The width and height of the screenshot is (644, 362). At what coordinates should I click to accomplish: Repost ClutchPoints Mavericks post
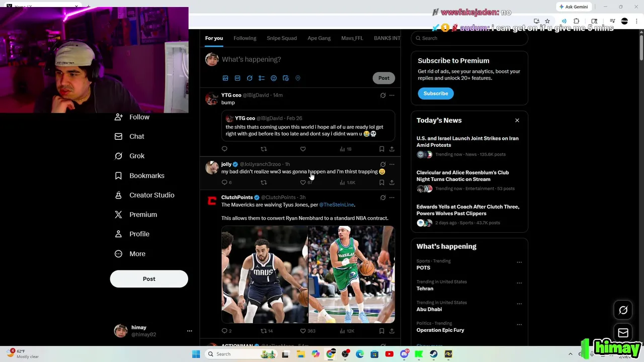(x=267, y=331)
